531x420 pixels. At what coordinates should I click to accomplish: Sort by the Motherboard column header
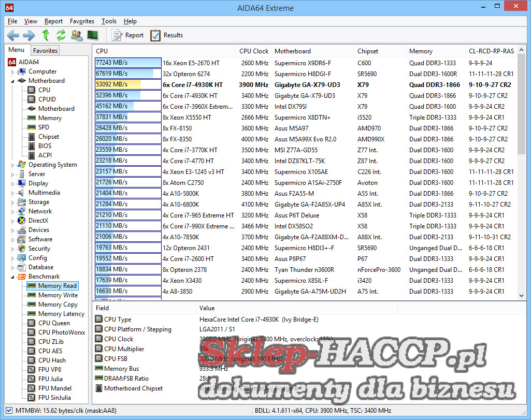[313, 51]
